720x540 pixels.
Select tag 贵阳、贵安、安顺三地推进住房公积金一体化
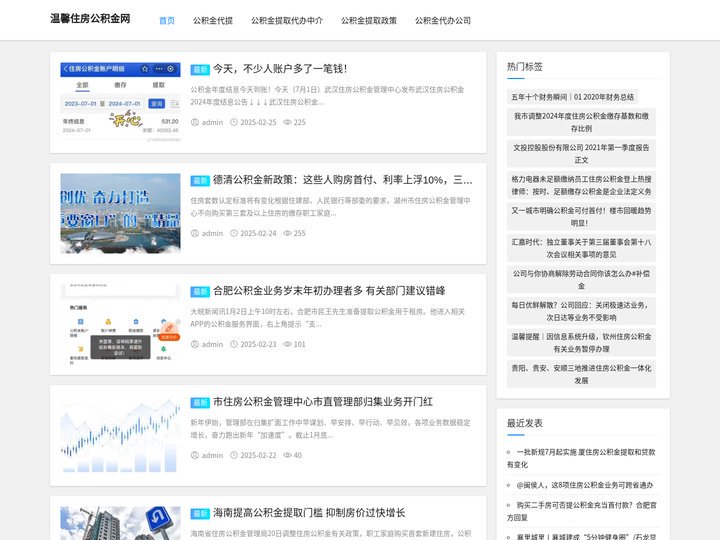581,374
